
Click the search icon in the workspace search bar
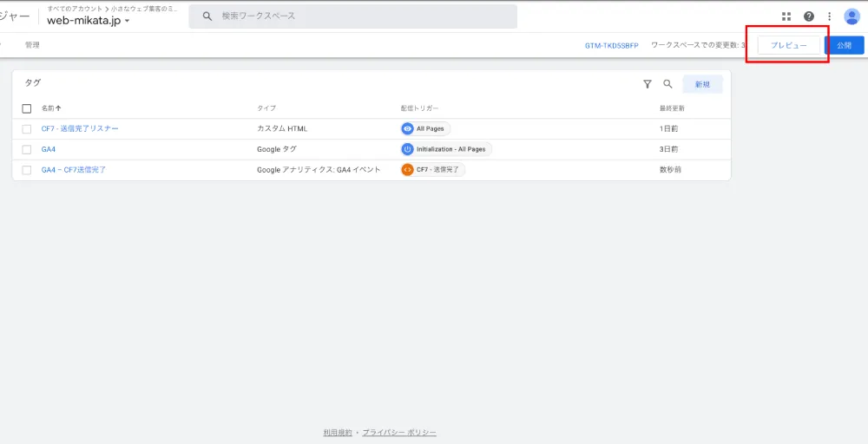click(207, 16)
